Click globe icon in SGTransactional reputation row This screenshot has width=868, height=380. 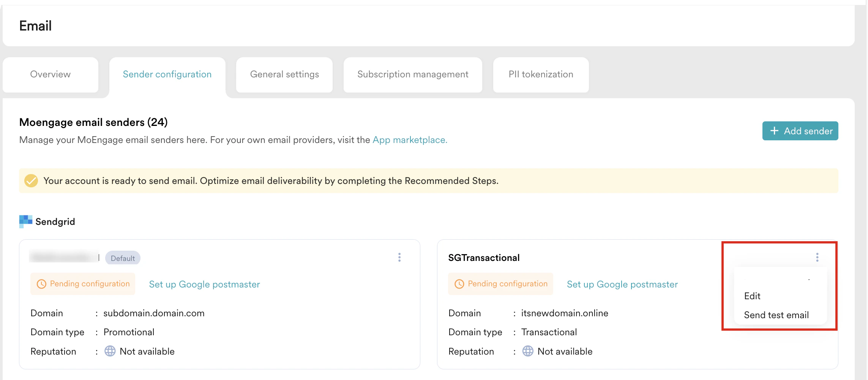point(528,351)
